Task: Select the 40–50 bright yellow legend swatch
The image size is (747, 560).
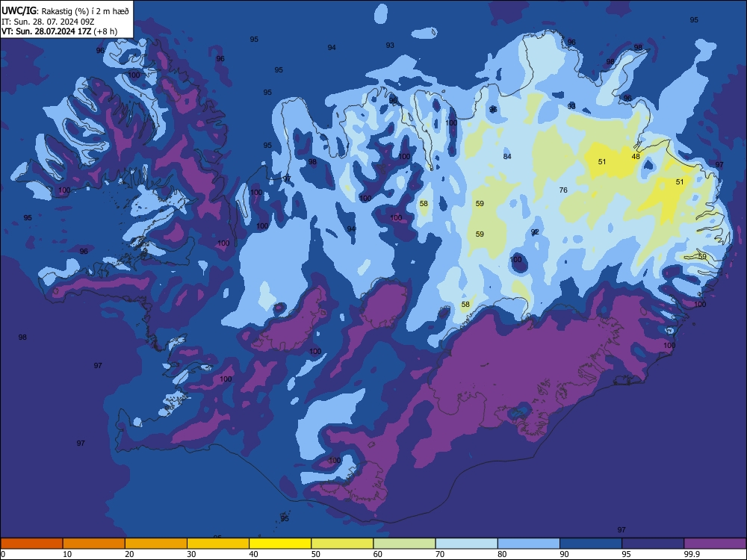Action: point(280,544)
